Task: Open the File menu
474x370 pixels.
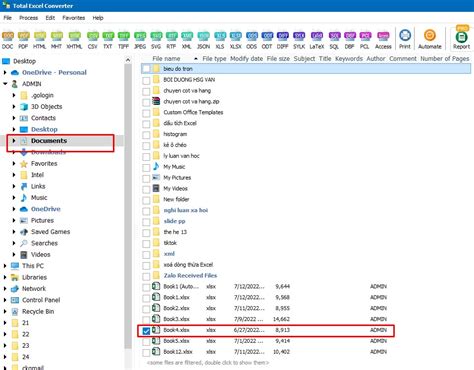Action: click(7, 18)
